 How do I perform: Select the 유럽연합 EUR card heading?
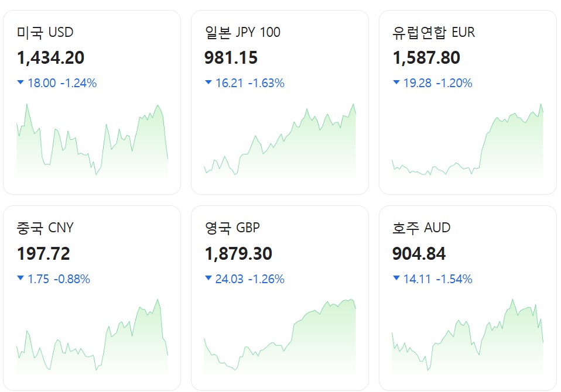coord(433,32)
